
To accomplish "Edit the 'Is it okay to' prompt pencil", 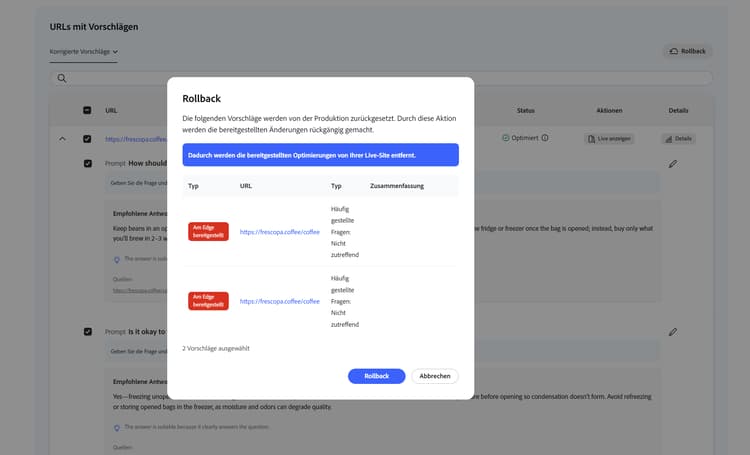I will tap(673, 332).
